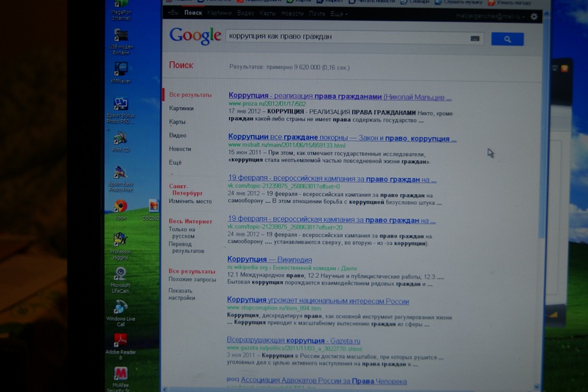Image resolution: width=588 pixels, height=392 pixels.
Task: Filter results by Карты in sidebar
Action: pos(177,122)
